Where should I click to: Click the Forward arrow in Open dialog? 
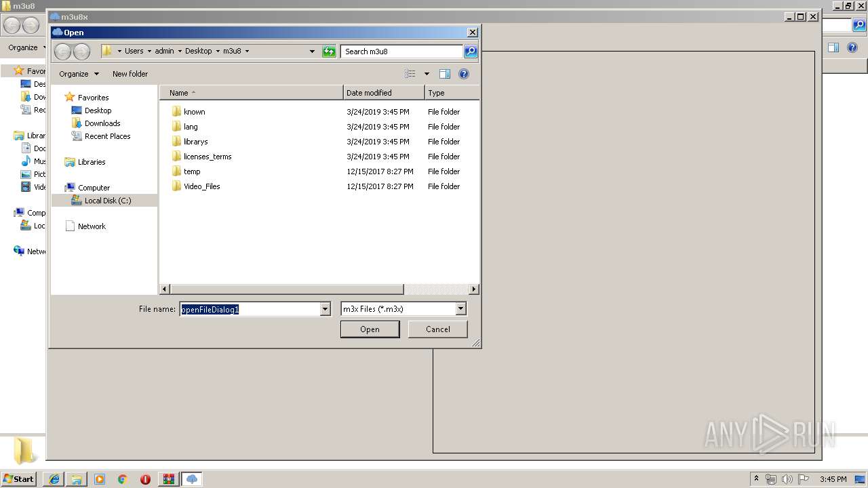81,52
